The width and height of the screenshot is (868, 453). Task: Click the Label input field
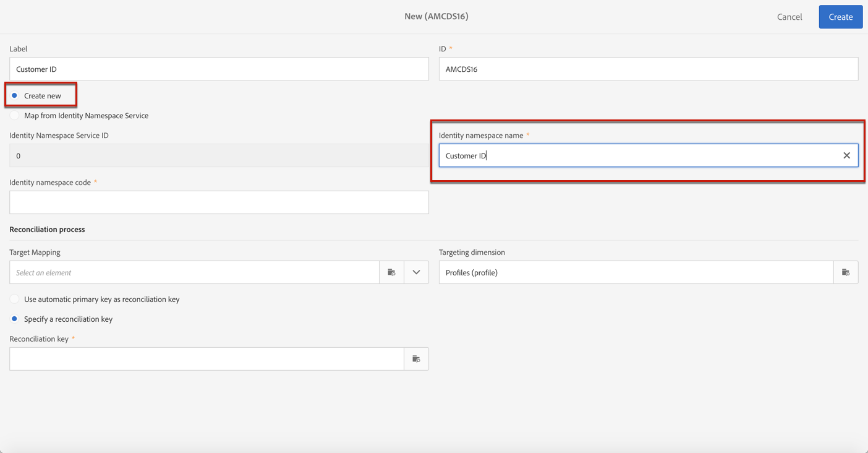coord(219,69)
